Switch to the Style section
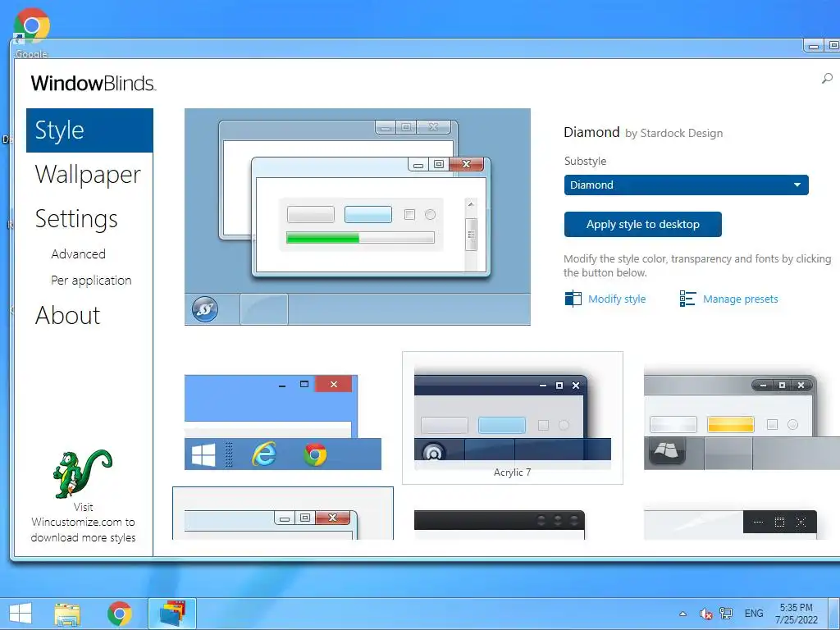The image size is (840, 630). click(x=89, y=130)
